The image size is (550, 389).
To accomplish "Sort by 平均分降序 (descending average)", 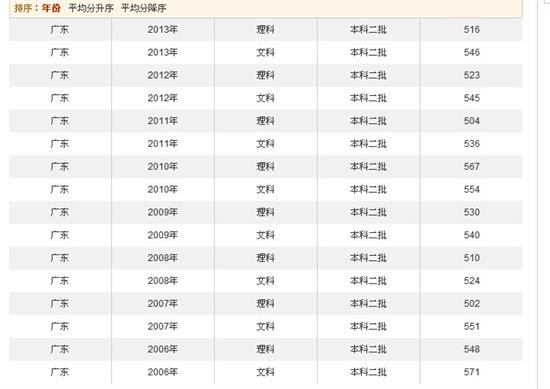I will click(144, 8).
